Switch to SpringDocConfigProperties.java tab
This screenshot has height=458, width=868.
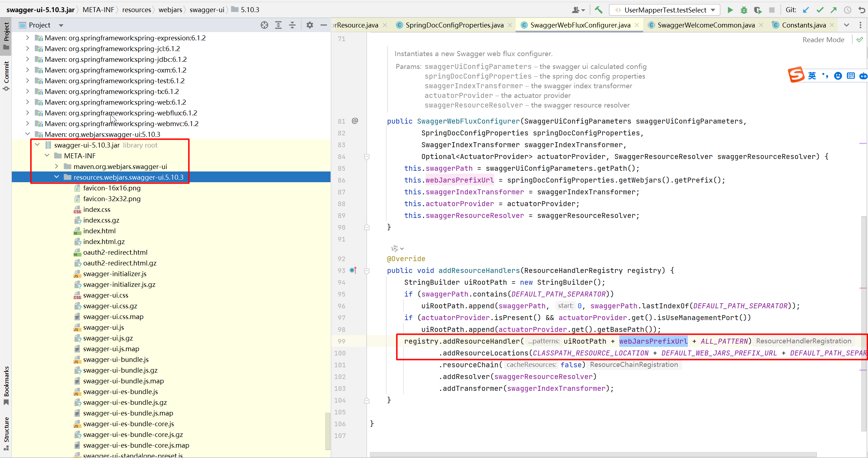tap(454, 25)
